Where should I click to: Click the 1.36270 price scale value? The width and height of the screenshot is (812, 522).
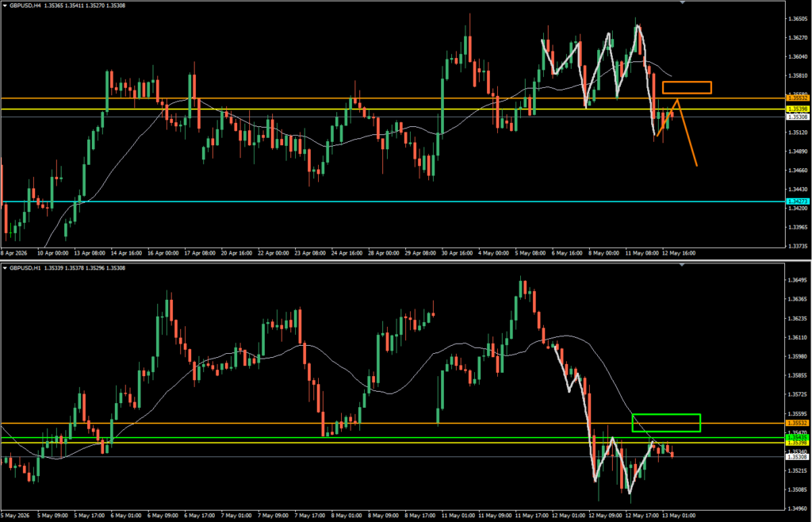tap(798, 38)
